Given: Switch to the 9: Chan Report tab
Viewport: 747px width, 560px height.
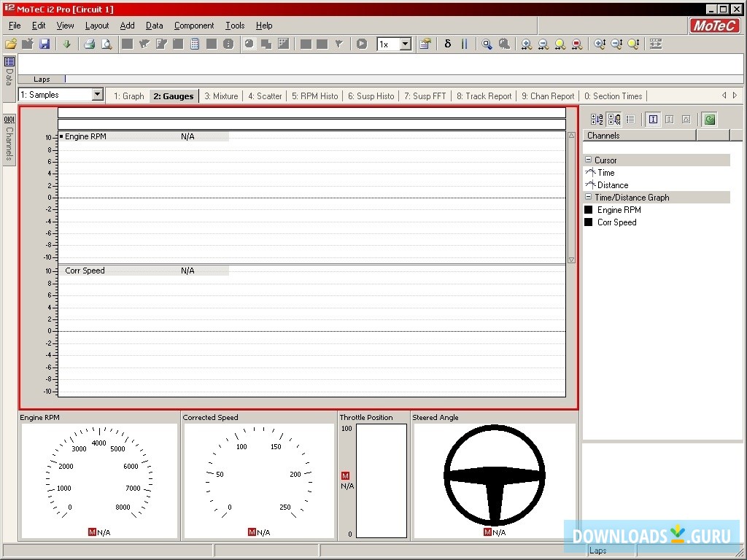Looking at the screenshot, I should click(548, 96).
